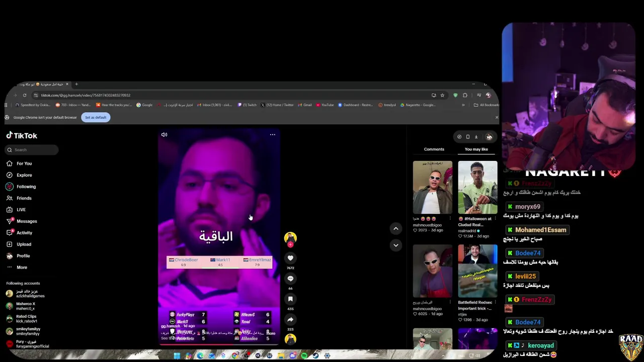644x362 pixels.
Task: Open coin icon in top right pill
Action: pos(459,137)
